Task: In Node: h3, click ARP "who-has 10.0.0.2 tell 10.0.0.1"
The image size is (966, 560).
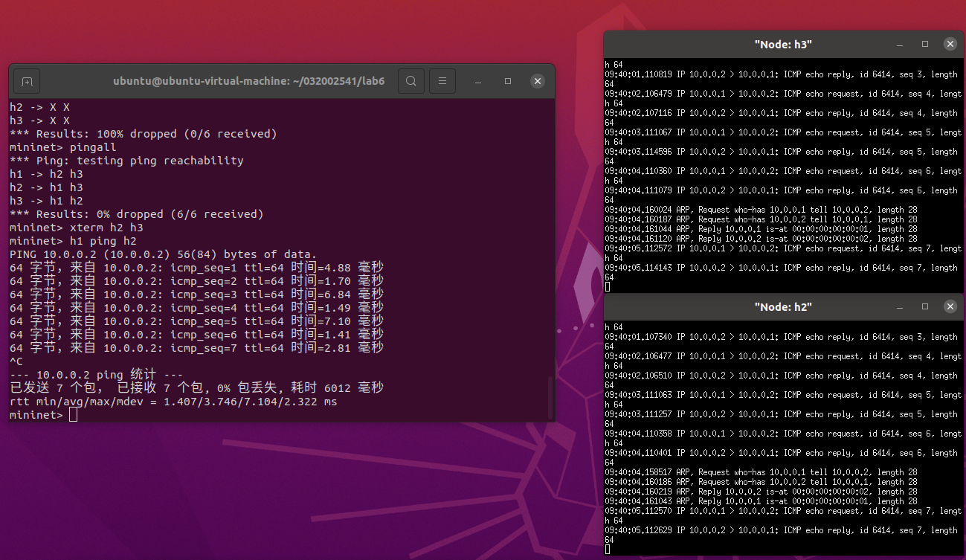Action: [761, 219]
